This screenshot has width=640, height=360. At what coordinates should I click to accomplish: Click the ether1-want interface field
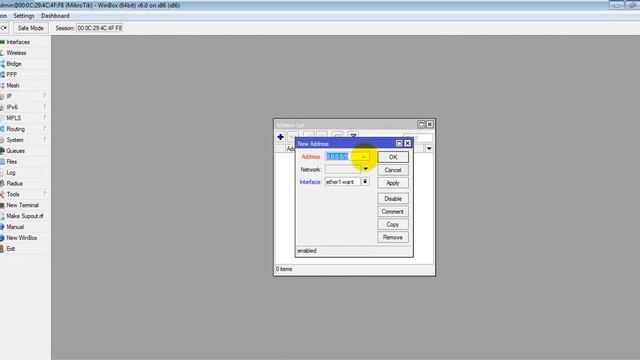(x=342, y=182)
